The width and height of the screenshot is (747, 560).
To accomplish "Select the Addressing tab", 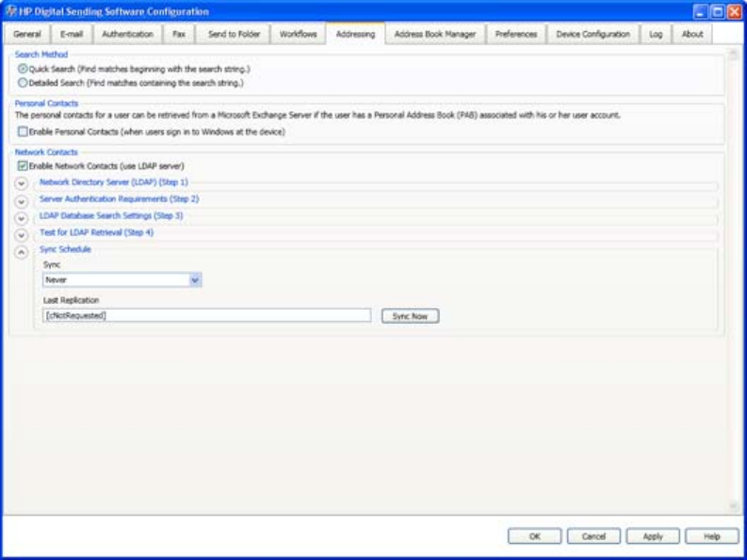I will pos(355,34).
